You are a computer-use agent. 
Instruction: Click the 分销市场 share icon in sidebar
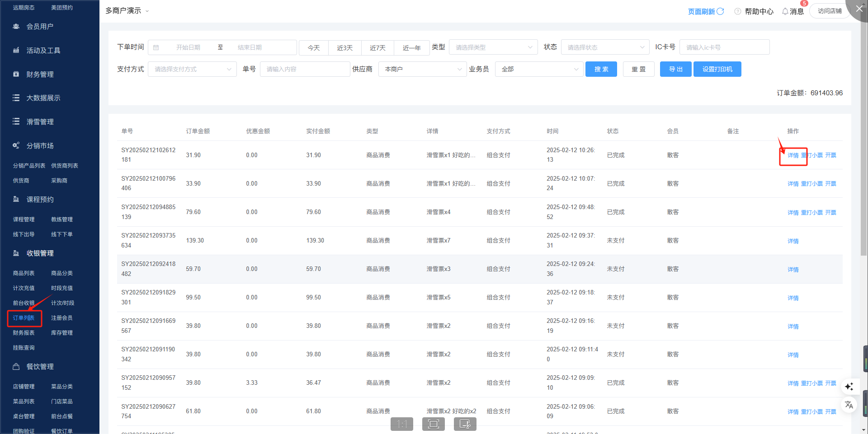pos(16,145)
